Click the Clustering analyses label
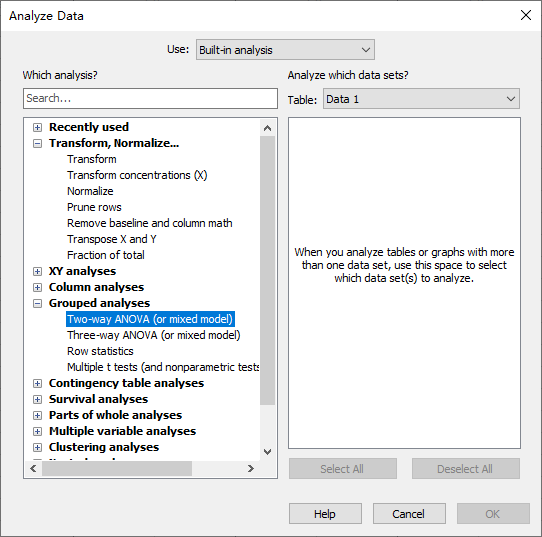This screenshot has width=542, height=537. point(104,447)
